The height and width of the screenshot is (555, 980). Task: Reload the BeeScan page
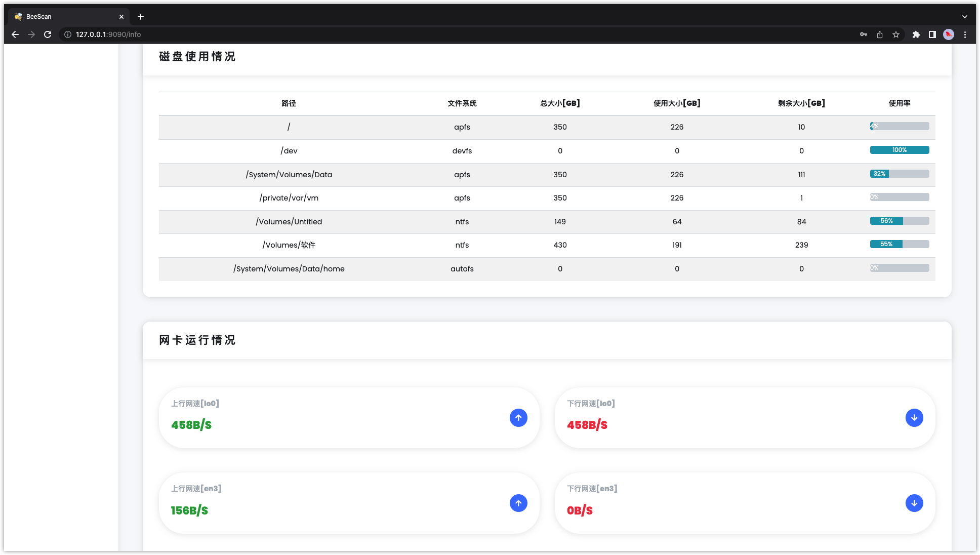[48, 34]
